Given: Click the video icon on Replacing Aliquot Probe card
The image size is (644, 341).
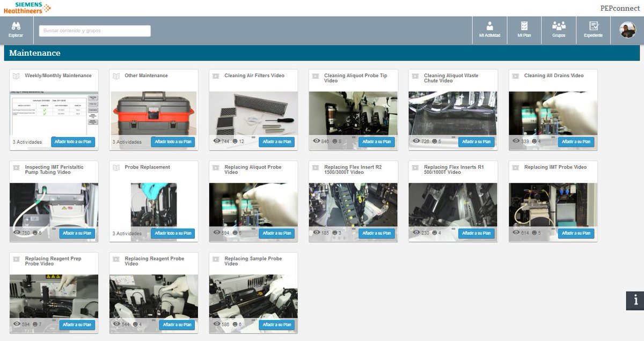Looking at the screenshot, I should 216,168.
